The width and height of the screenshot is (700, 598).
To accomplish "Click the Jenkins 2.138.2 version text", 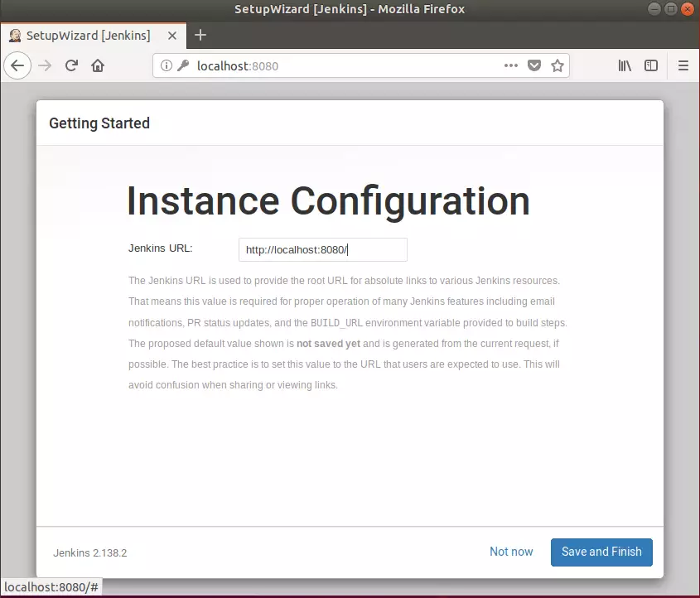I will click(90, 553).
